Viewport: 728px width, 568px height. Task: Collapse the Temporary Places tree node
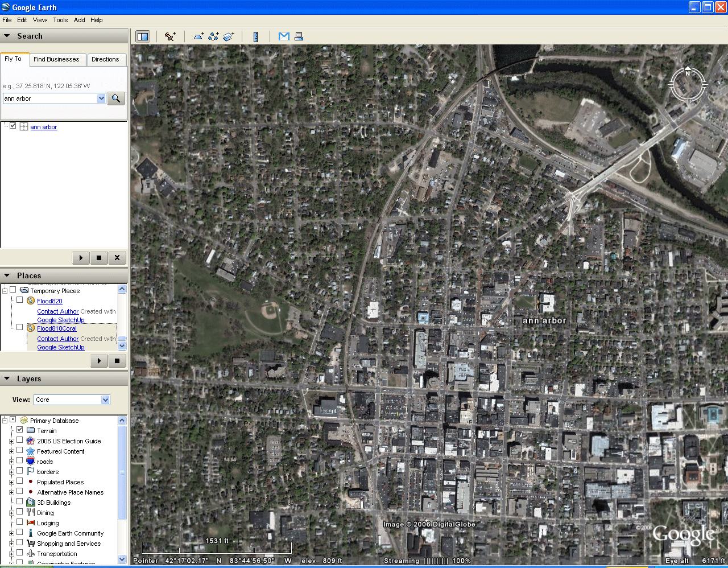pos(5,291)
